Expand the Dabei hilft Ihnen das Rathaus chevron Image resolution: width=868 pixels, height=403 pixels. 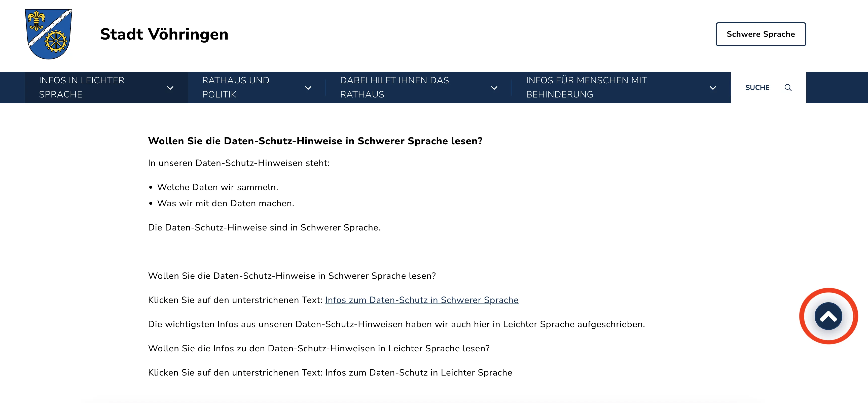click(494, 88)
